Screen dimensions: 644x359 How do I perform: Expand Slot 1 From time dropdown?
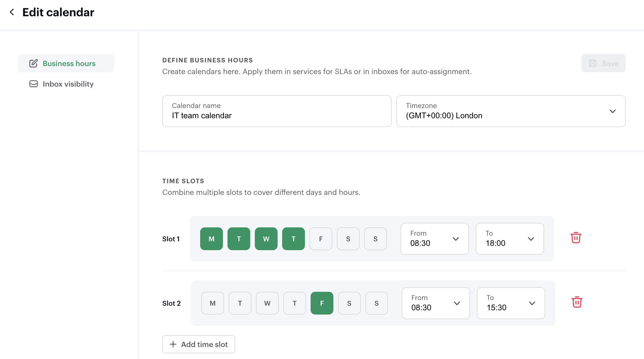[x=434, y=239]
